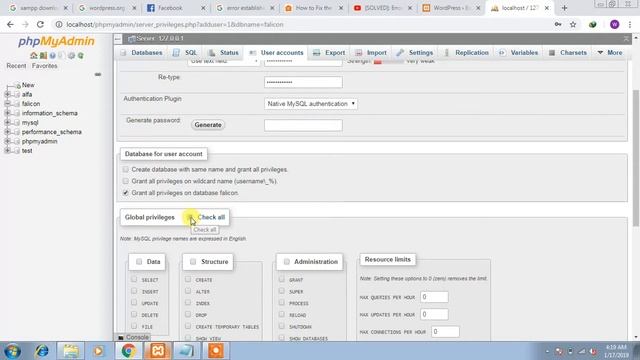Expand the alfa database node

click(7, 94)
